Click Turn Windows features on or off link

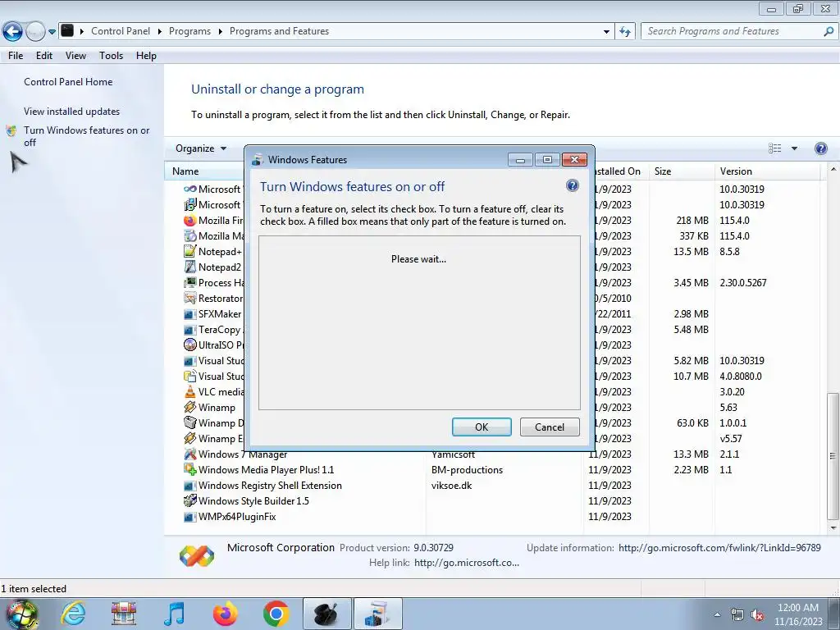pyautogui.click(x=86, y=136)
